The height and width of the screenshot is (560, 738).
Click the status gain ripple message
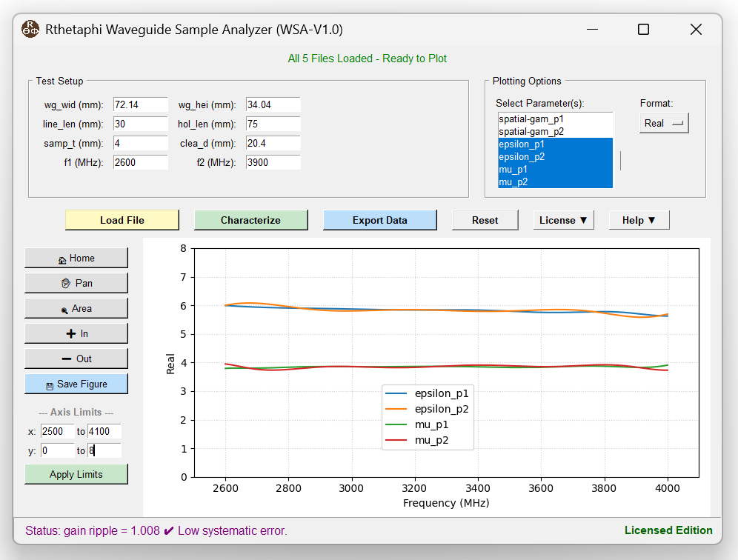point(156,531)
